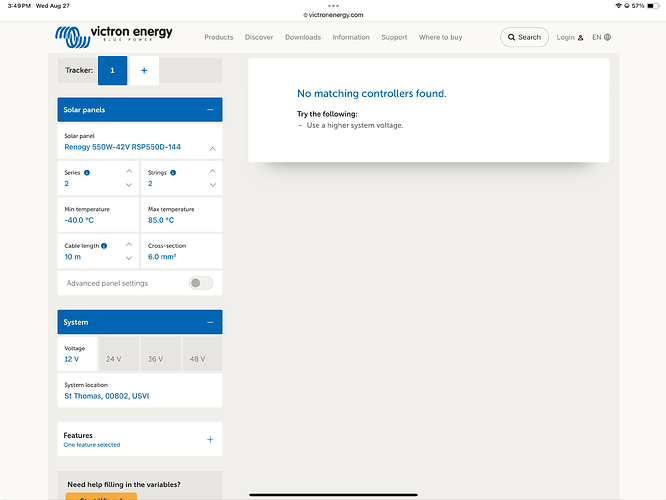The height and width of the screenshot is (500, 666).
Task: Edit the Min temperature field
Action: tap(98, 215)
